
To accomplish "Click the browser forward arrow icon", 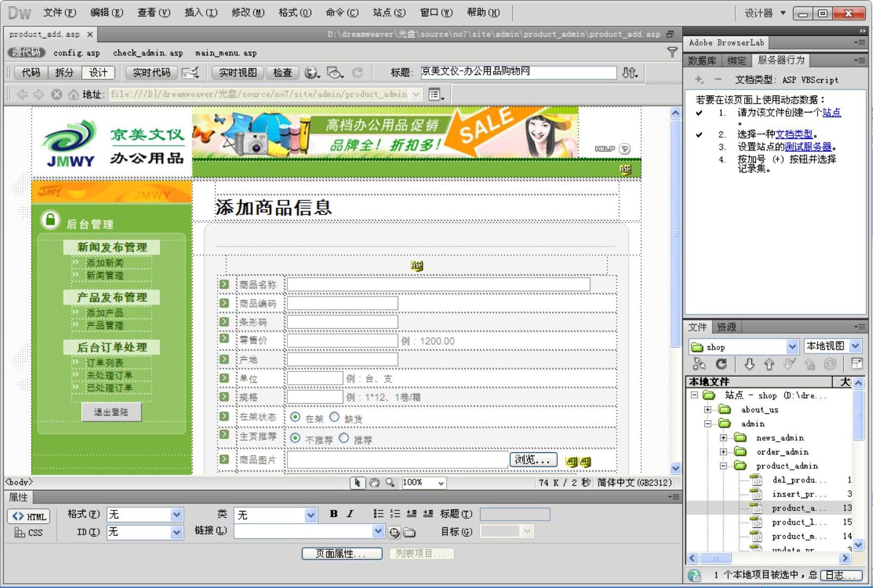I will click(x=39, y=94).
